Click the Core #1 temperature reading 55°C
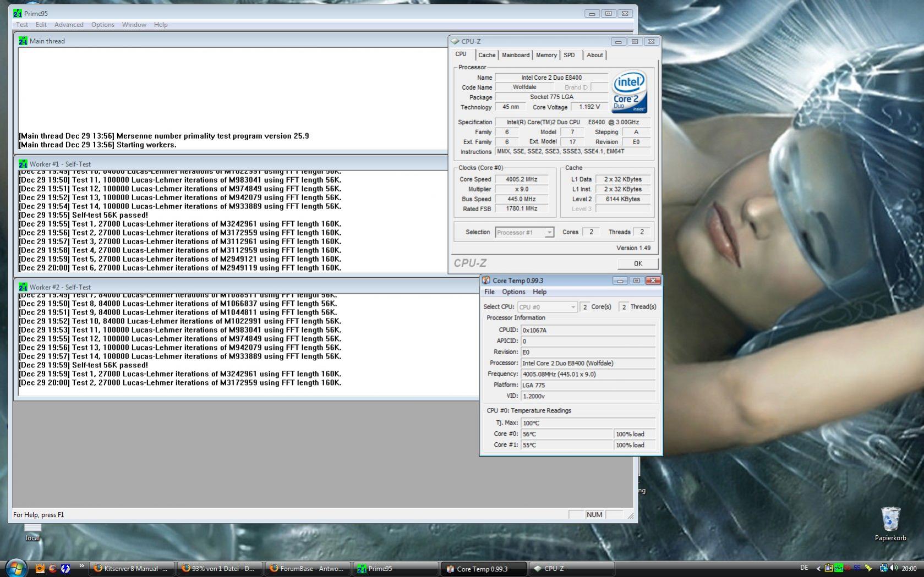 tap(567, 446)
